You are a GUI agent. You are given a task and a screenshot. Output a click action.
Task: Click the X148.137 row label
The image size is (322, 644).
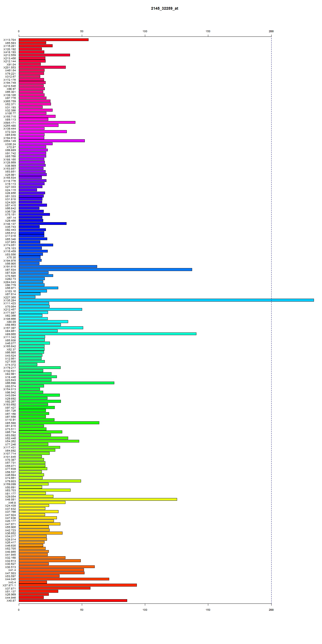10,224
